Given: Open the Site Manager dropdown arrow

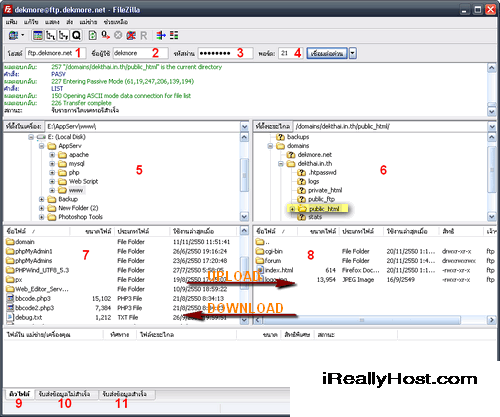Looking at the screenshot, I should [23, 35].
